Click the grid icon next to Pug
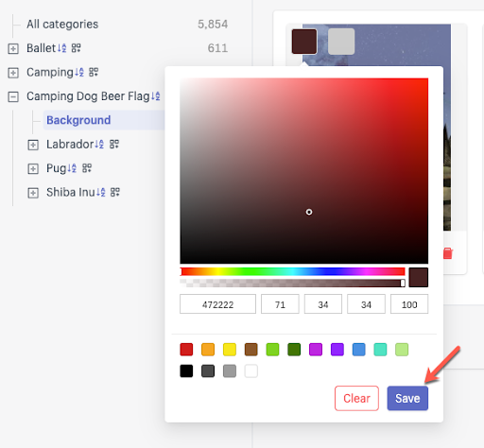Image resolution: width=484 pixels, height=448 pixels. 87,168
